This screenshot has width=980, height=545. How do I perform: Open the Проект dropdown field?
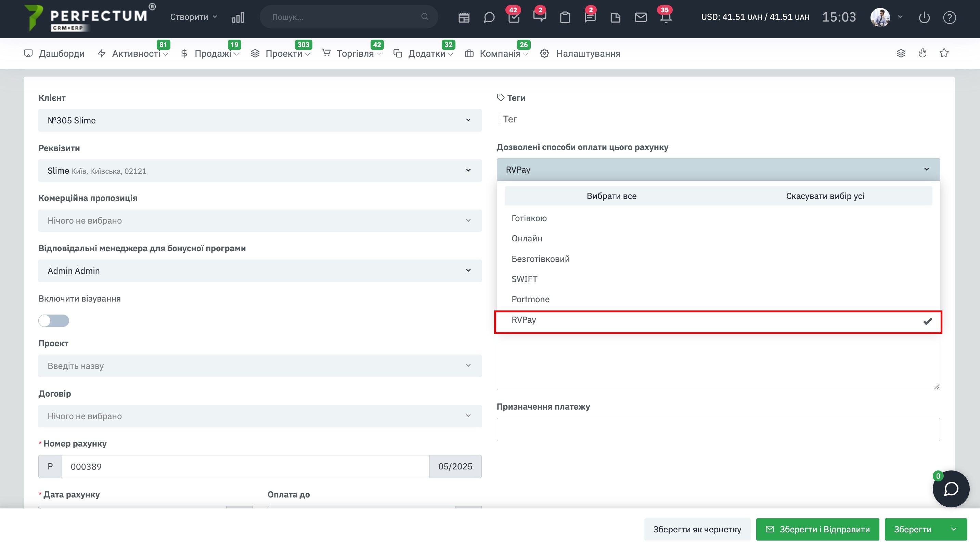coord(260,366)
